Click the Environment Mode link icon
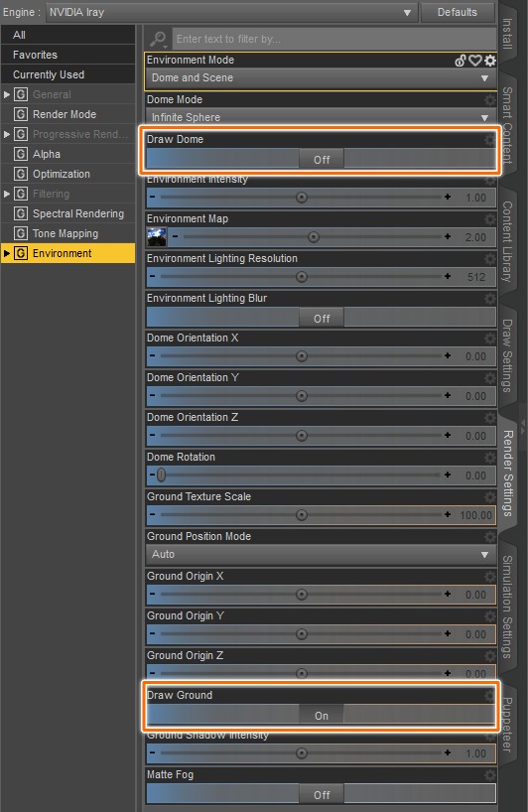 [461, 61]
